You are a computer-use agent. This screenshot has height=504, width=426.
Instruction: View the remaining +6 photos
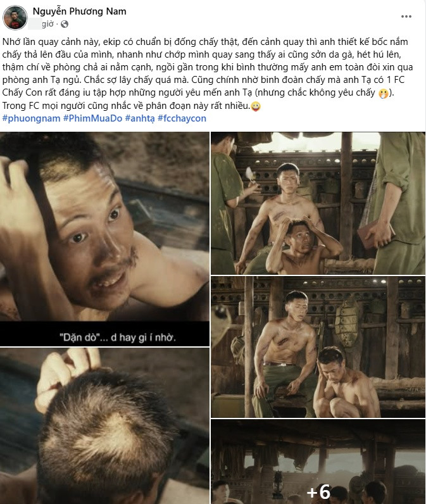tap(318, 462)
